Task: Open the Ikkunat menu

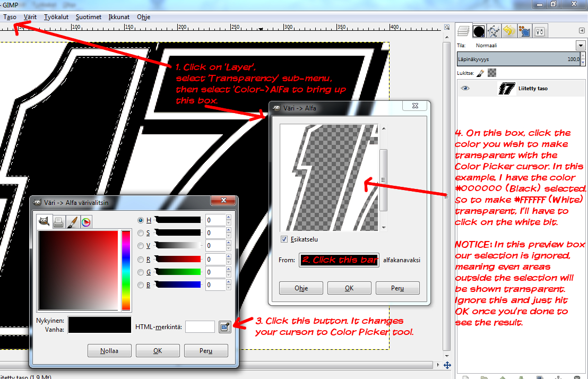Action: coord(119,17)
